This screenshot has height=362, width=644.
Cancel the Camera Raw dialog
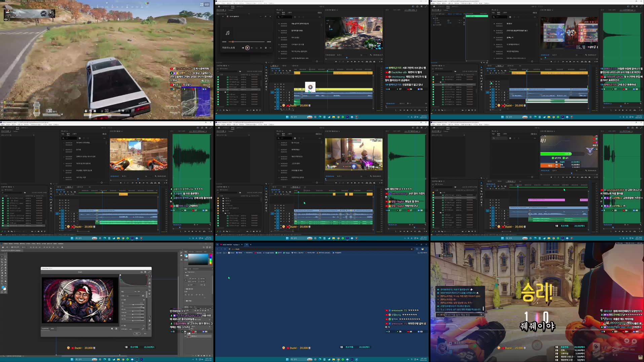tap(145, 333)
